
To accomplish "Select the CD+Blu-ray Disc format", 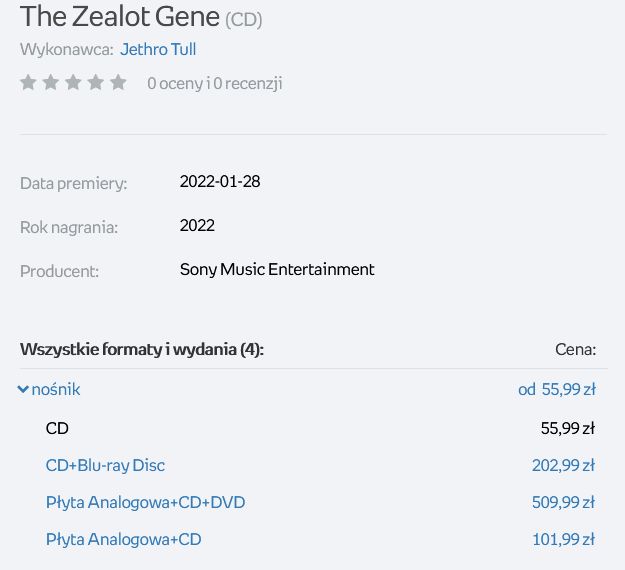I will click(105, 465).
